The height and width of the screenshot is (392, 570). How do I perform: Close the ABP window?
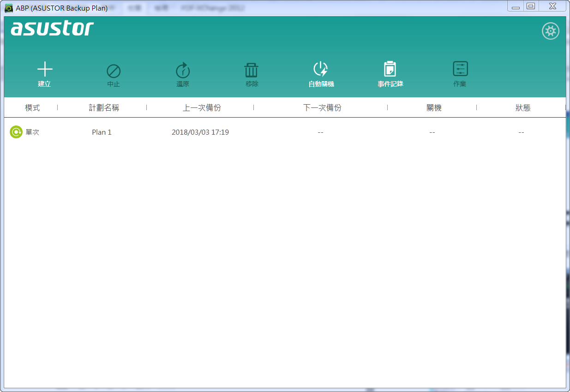point(552,6)
